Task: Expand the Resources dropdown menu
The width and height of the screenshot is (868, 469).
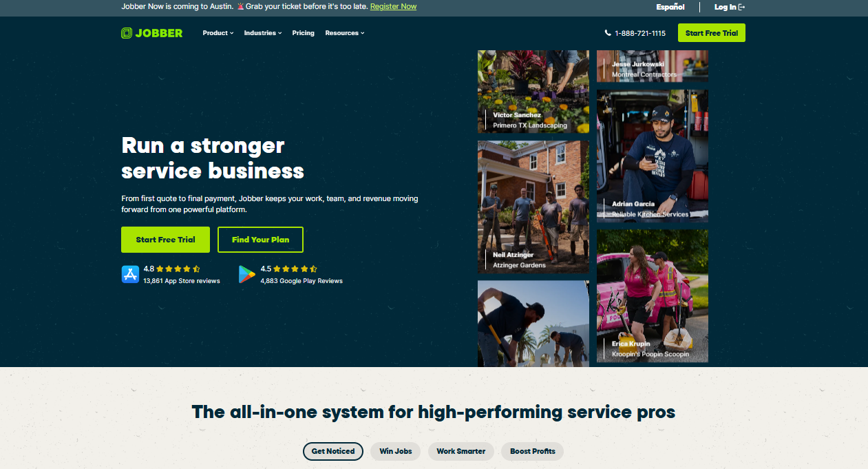Action: coord(345,33)
